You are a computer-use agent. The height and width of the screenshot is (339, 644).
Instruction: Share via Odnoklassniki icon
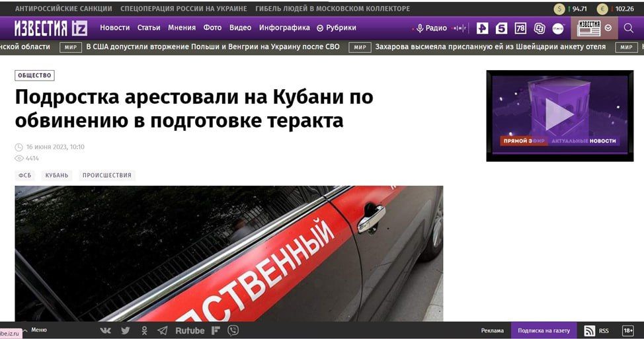(x=144, y=330)
